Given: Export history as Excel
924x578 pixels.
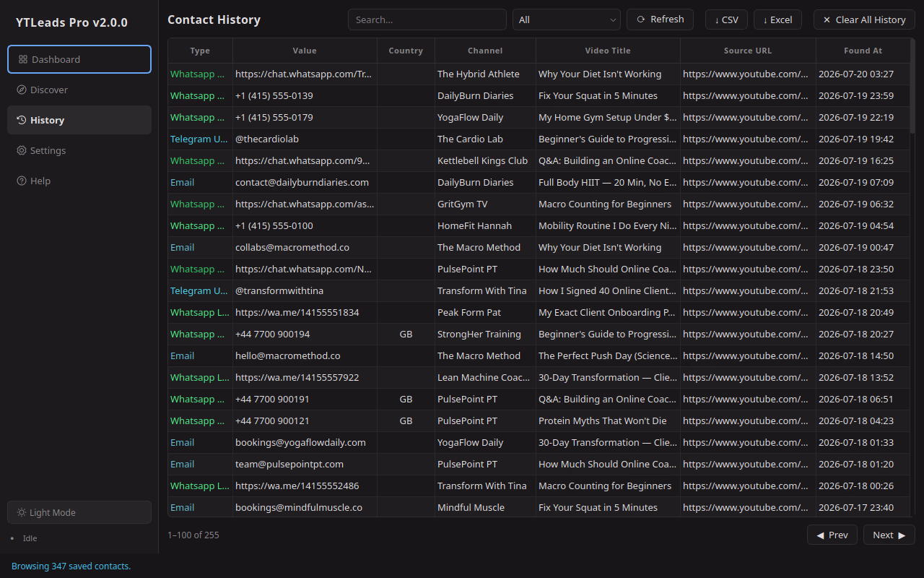Looking at the screenshot, I should click(777, 20).
